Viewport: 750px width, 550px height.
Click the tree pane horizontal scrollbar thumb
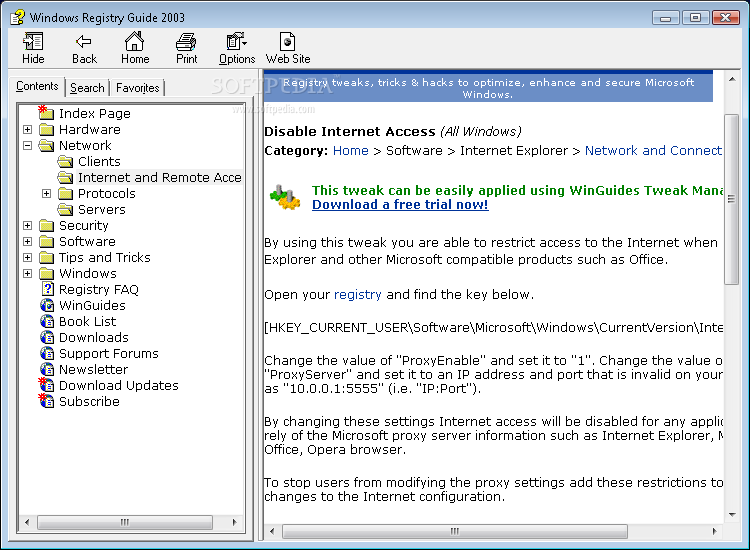125,522
